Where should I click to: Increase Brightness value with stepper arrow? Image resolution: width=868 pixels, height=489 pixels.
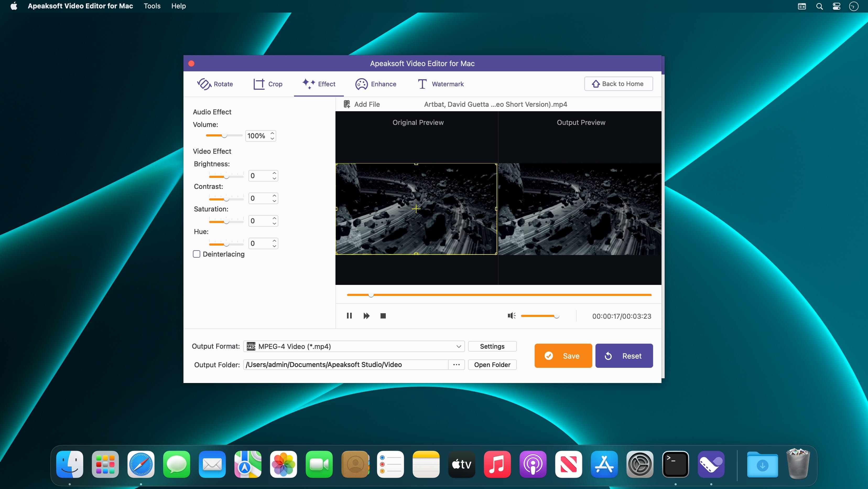[x=274, y=173]
